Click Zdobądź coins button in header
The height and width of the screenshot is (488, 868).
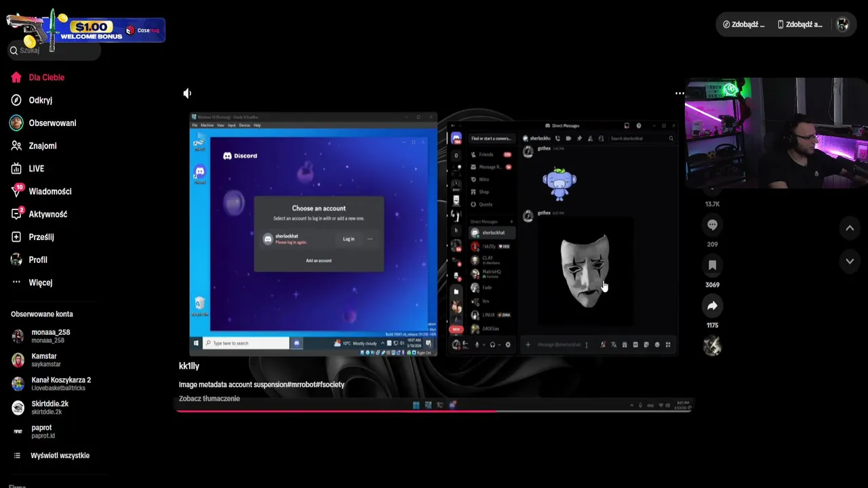click(x=744, y=24)
